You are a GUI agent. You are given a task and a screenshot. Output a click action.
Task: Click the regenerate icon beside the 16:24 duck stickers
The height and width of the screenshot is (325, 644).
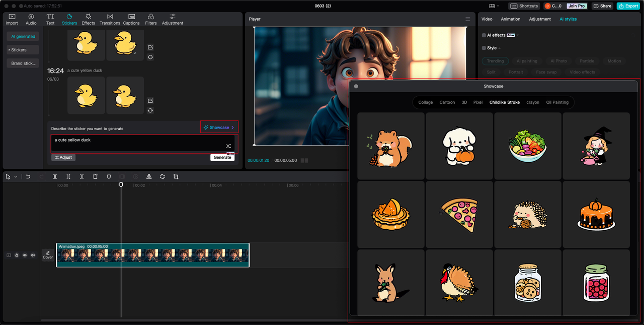[150, 110]
